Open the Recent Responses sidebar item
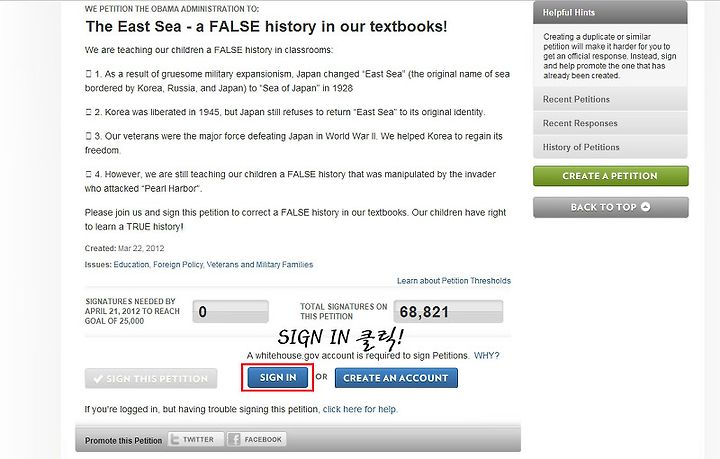Screen dimensions: 720x459 610,123
